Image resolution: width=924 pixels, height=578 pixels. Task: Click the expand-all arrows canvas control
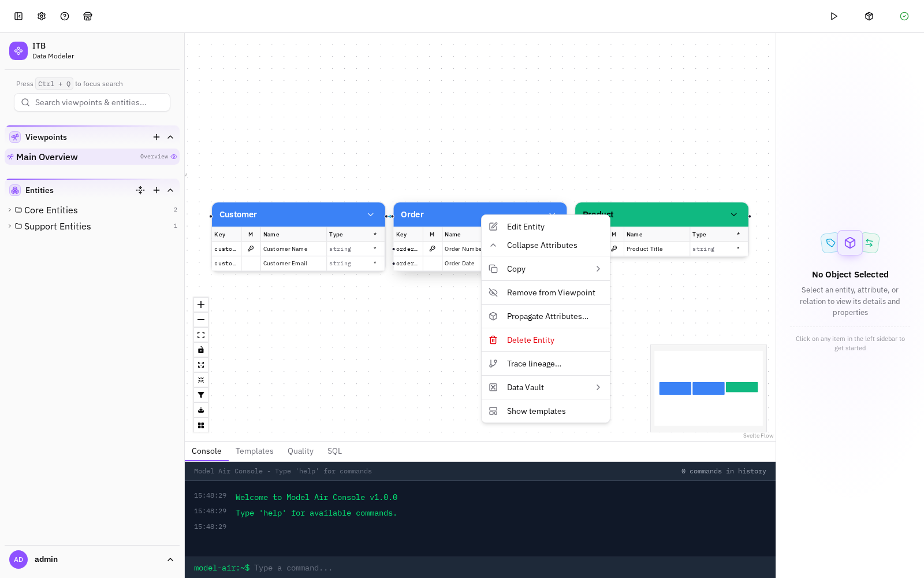click(201, 365)
